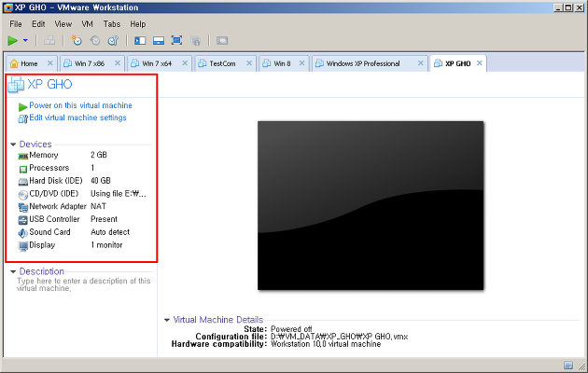The height and width of the screenshot is (373, 588).
Task: Click the 'Powered off' state text
Action: (291, 329)
